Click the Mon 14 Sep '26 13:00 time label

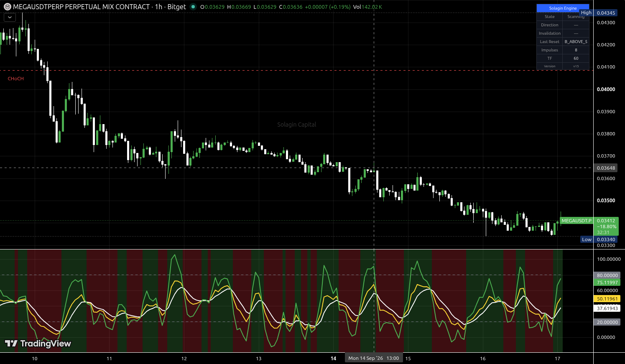(374, 358)
